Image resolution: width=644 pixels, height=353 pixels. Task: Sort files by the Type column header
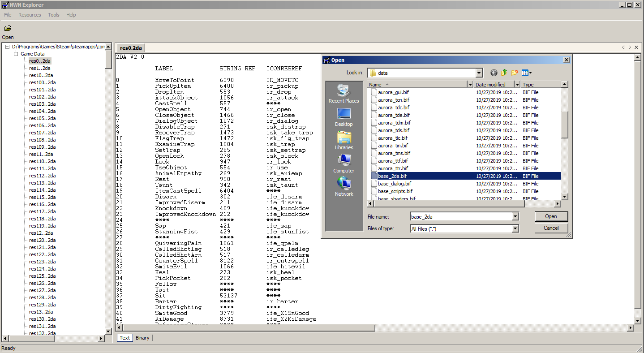(541, 85)
